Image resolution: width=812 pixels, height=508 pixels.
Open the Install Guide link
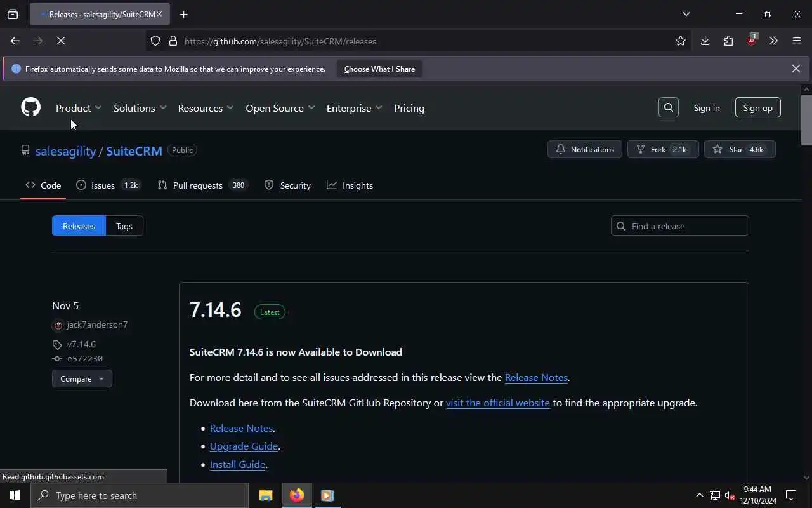click(x=237, y=464)
